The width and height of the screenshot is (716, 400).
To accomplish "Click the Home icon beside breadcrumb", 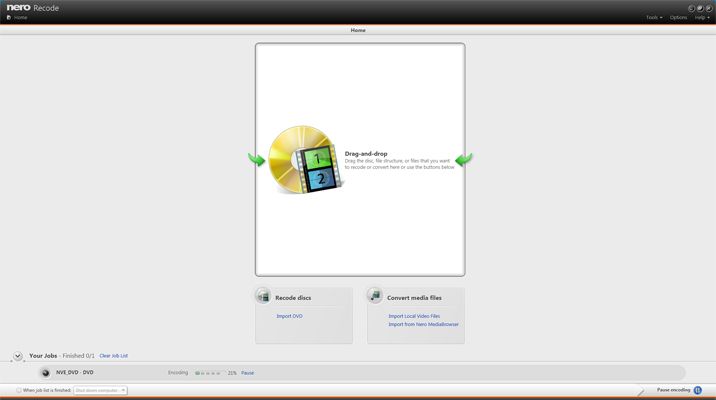I will point(9,17).
